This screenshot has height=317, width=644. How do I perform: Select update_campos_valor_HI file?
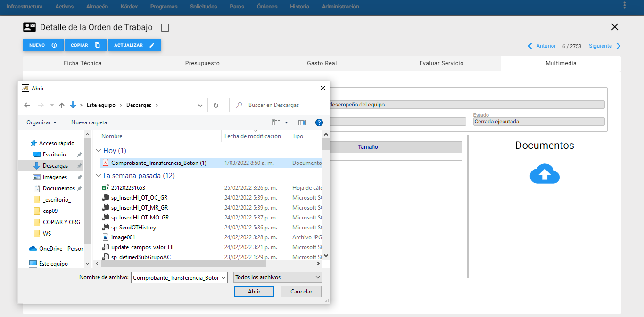pyautogui.click(x=211, y=247)
